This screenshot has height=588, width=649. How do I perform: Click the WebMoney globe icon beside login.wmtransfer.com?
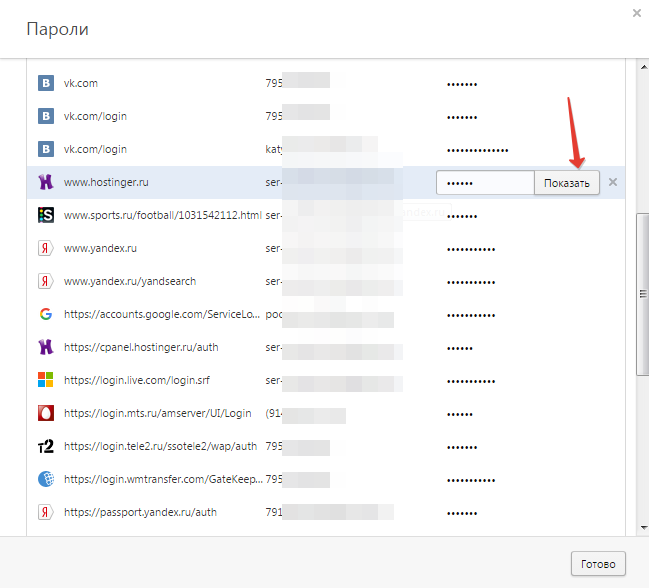(x=46, y=479)
